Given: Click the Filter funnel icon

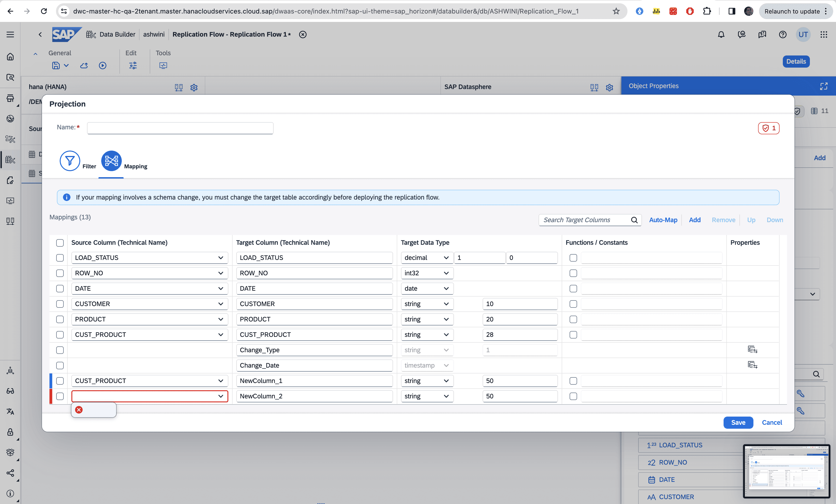Looking at the screenshot, I should pos(70,160).
